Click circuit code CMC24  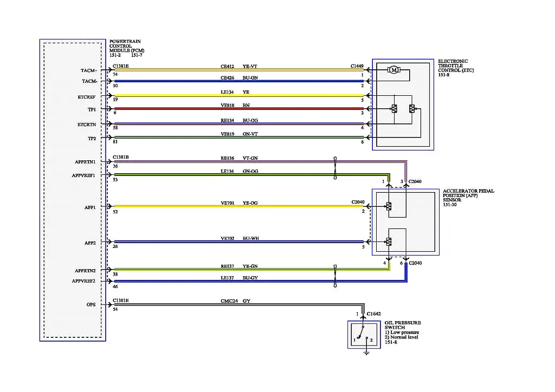click(x=229, y=301)
